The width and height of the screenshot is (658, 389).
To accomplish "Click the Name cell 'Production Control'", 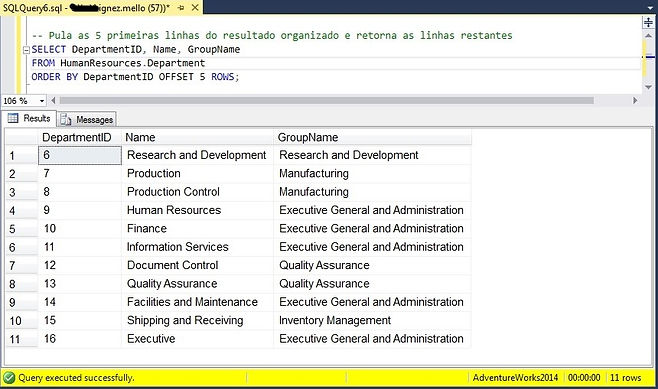I will [197, 192].
